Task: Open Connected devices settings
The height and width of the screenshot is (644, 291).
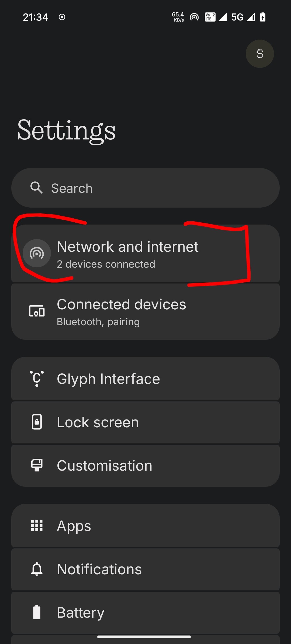Action: [x=145, y=311]
